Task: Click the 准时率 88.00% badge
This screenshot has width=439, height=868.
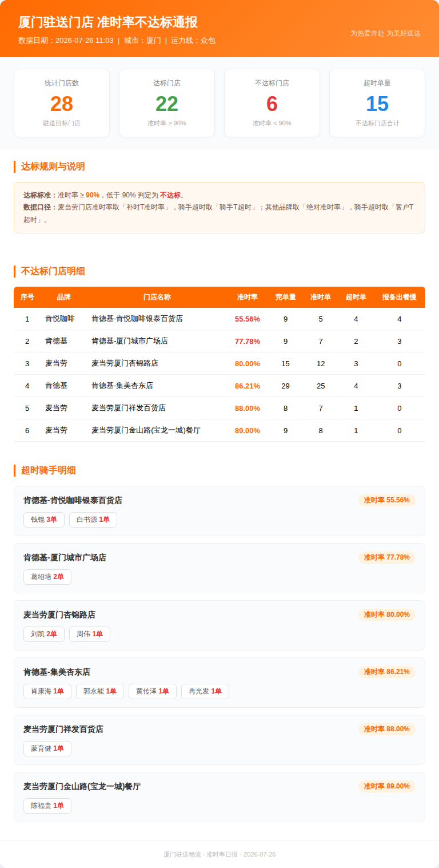Action: coord(387,729)
